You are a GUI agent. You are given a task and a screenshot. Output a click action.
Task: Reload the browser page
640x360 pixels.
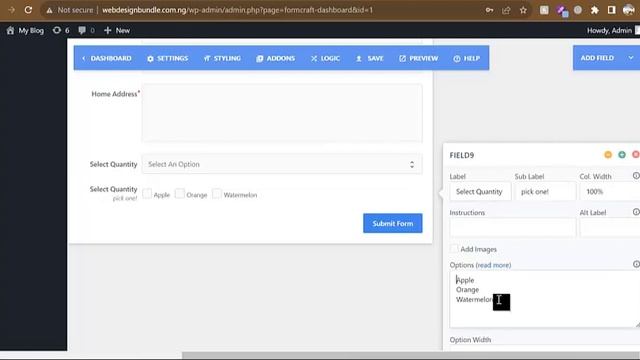coord(28,10)
